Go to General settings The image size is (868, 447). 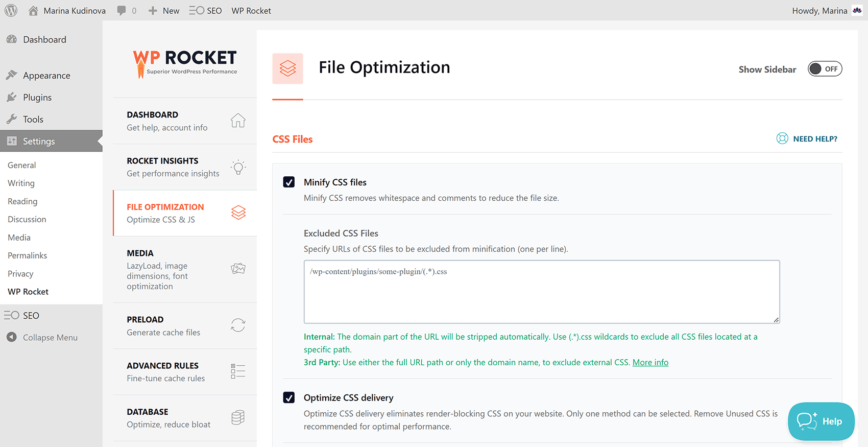[22, 165]
